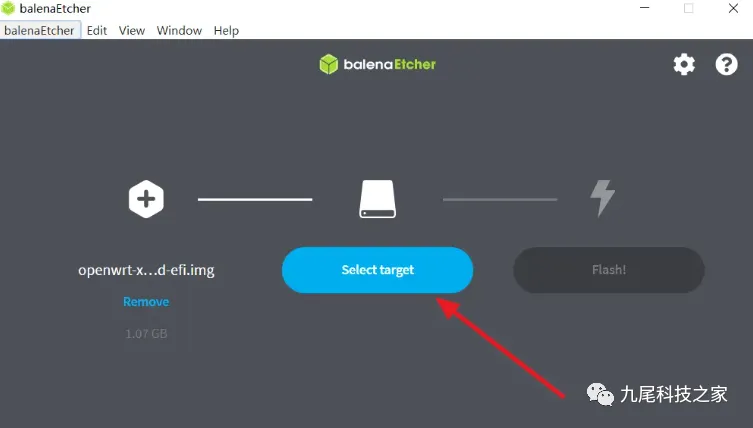Click the plus hexagon image source icon
Viewport: 753px width, 428px height.
click(146, 199)
